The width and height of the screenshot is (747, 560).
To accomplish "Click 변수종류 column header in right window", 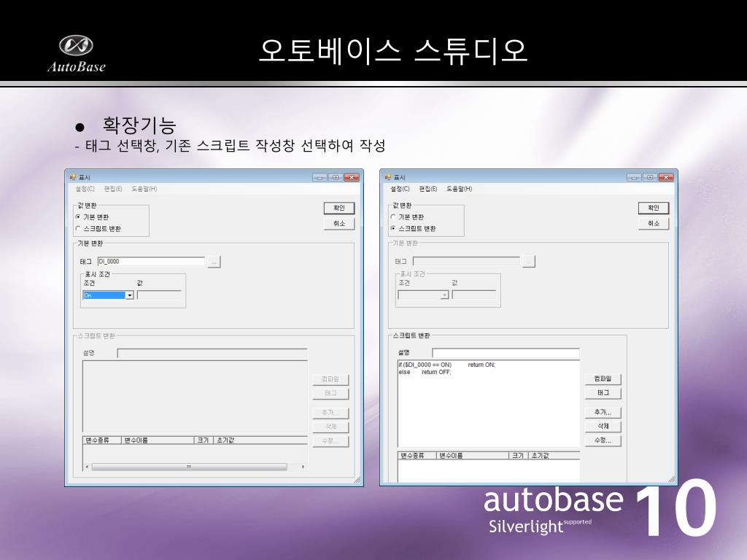I will [x=417, y=456].
